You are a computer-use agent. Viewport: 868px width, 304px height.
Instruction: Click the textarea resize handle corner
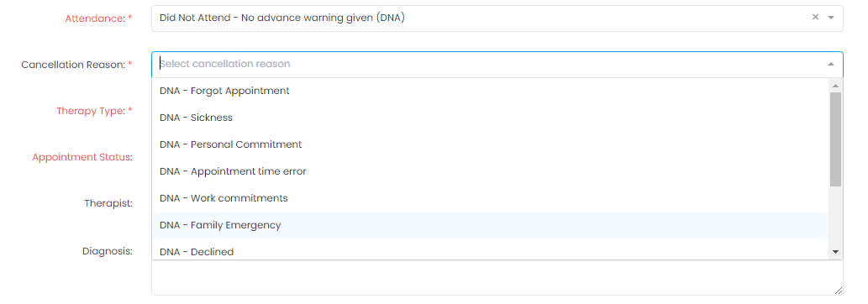coord(838,291)
